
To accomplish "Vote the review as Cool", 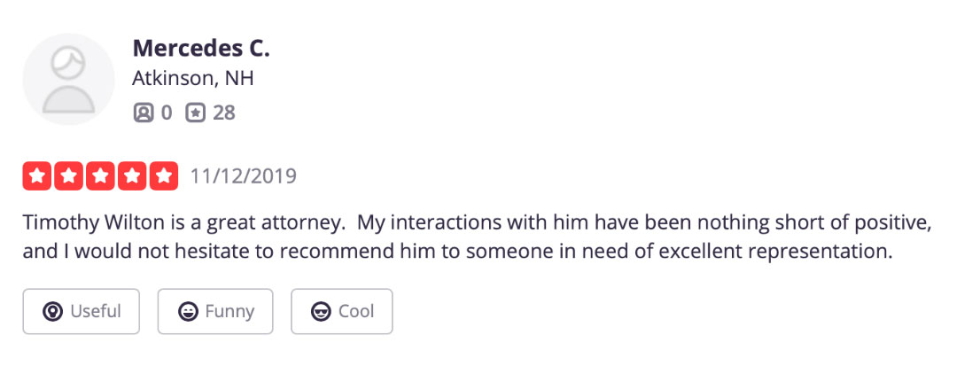I will point(342,311).
